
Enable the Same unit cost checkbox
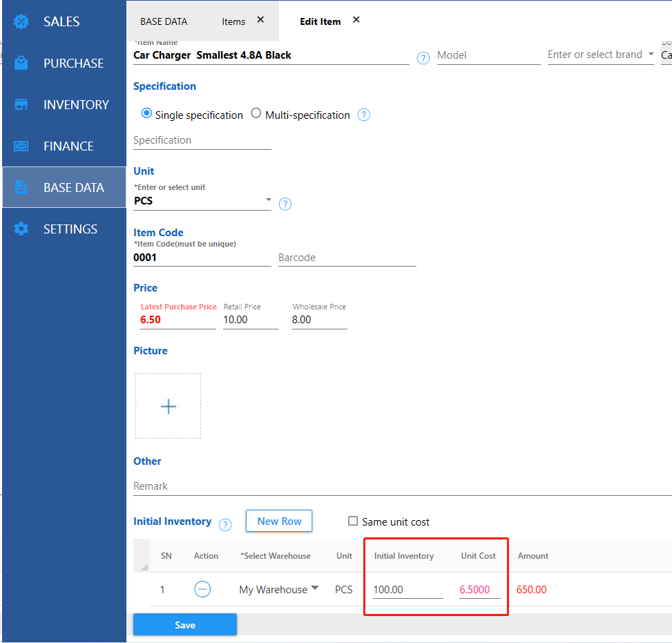tap(353, 521)
